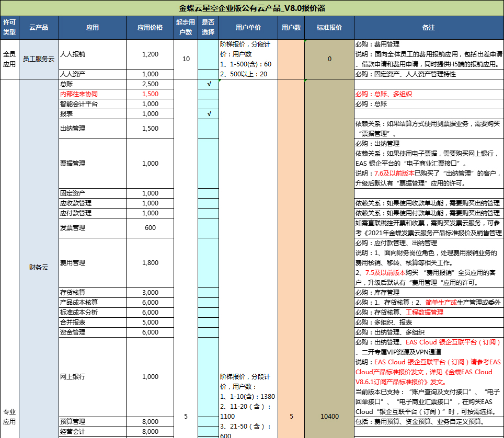Toggle the selection cell for 出纳管理
504x438 pixels.
pyautogui.click(x=208, y=129)
